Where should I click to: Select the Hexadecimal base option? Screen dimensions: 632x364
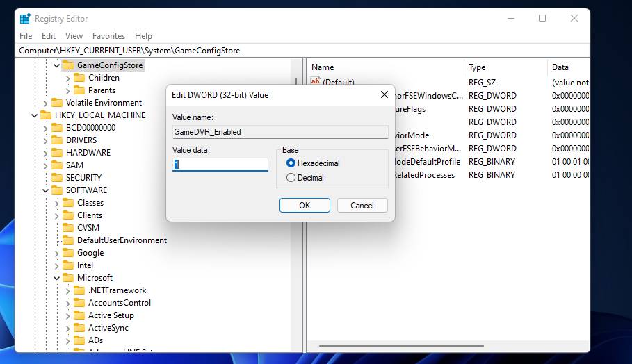pos(291,163)
